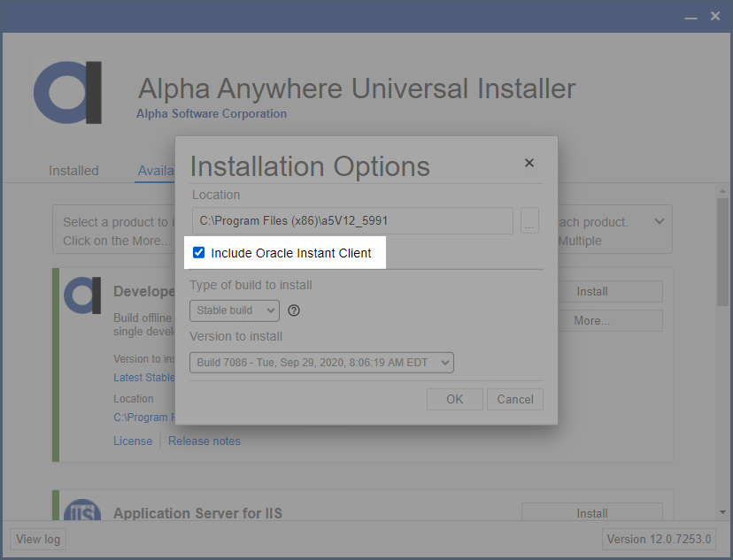Click the vertical scrollbar thumb
733x560 pixels.
[722, 252]
